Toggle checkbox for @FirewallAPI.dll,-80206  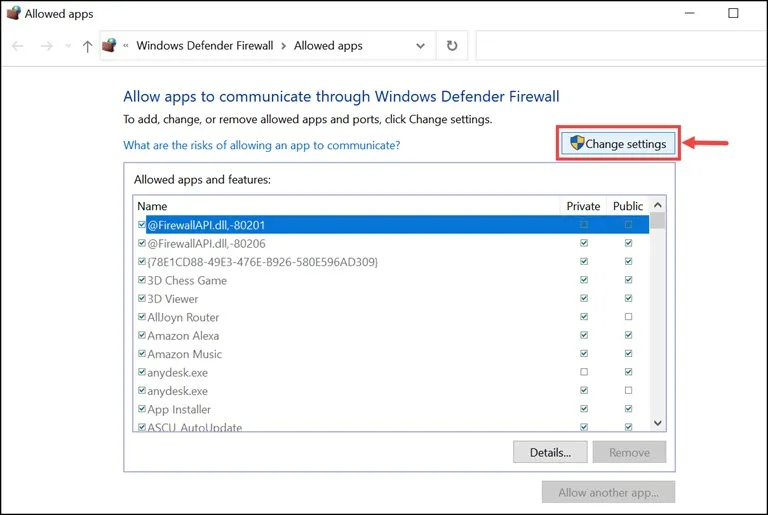click(142, 243)
